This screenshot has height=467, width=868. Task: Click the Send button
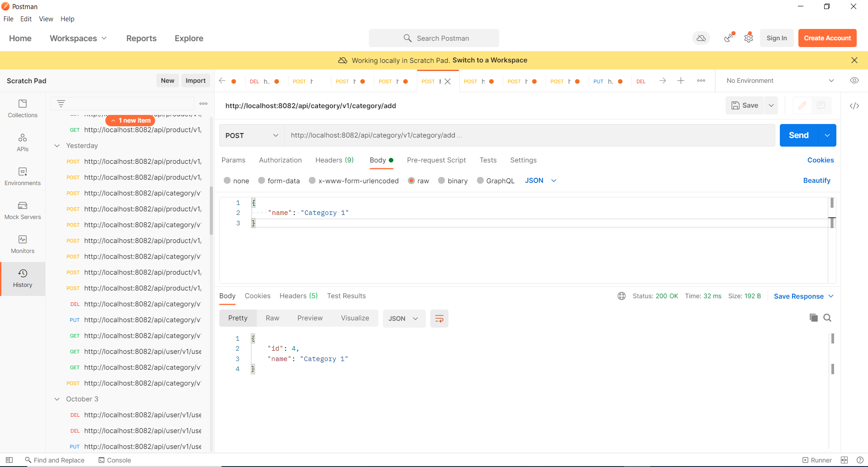tap(799, 135)
